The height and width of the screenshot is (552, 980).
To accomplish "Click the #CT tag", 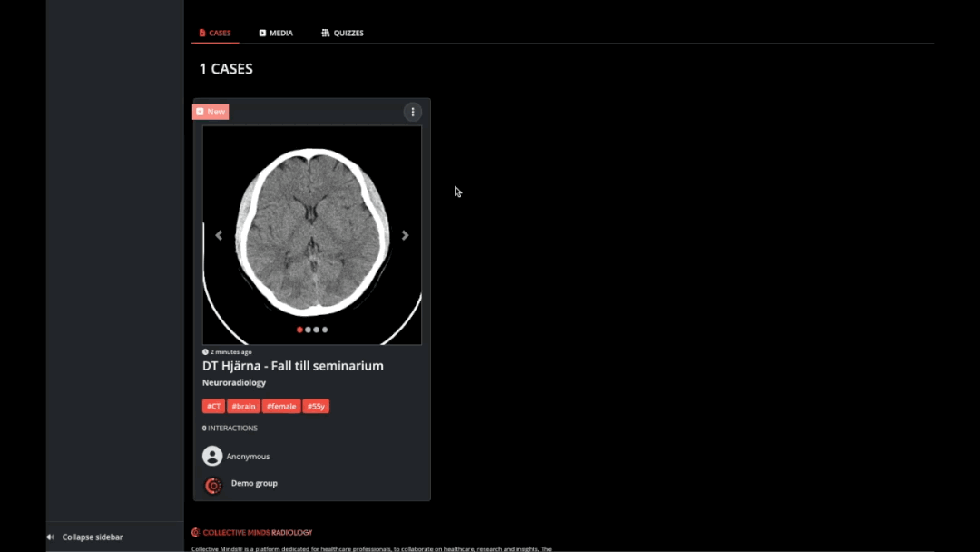I will 213,406.
